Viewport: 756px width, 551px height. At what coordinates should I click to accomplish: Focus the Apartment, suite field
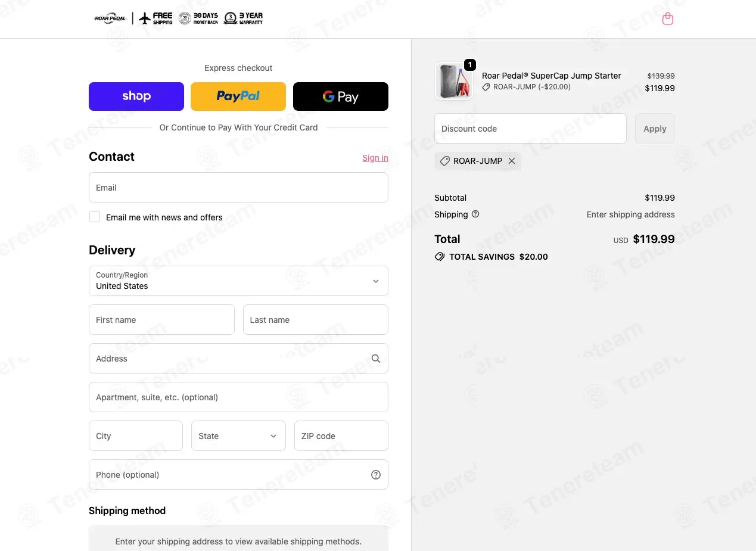point(238,397)
